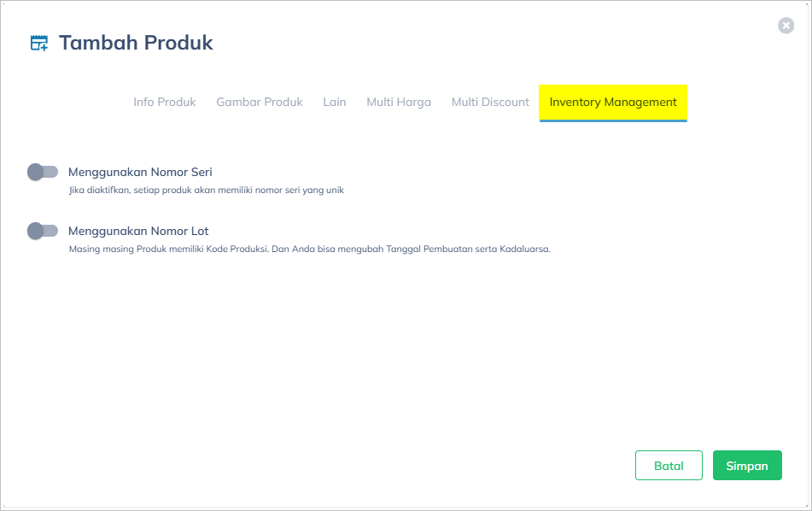
Task: Go to the Lain tab
Action: pos(335,102)
